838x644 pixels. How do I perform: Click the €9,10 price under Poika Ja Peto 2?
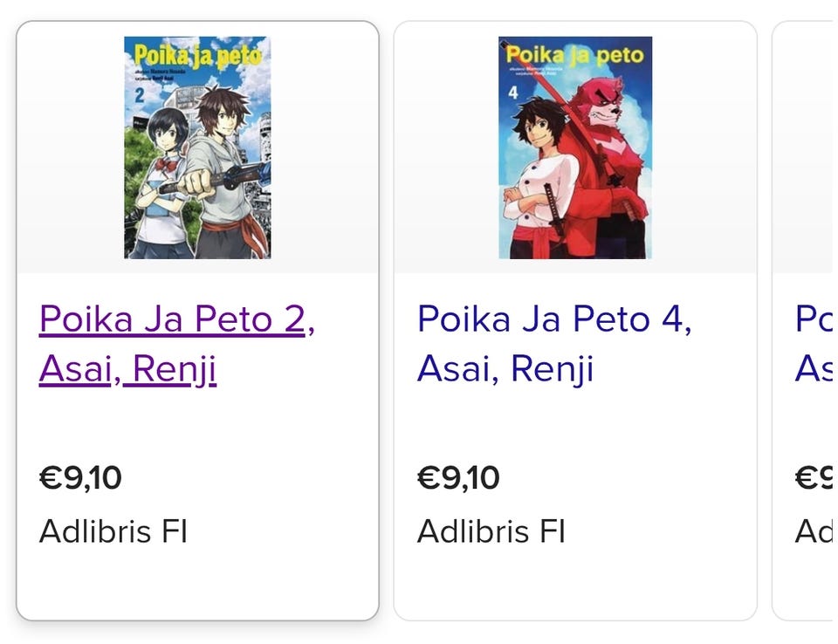[x=80, y=477]
